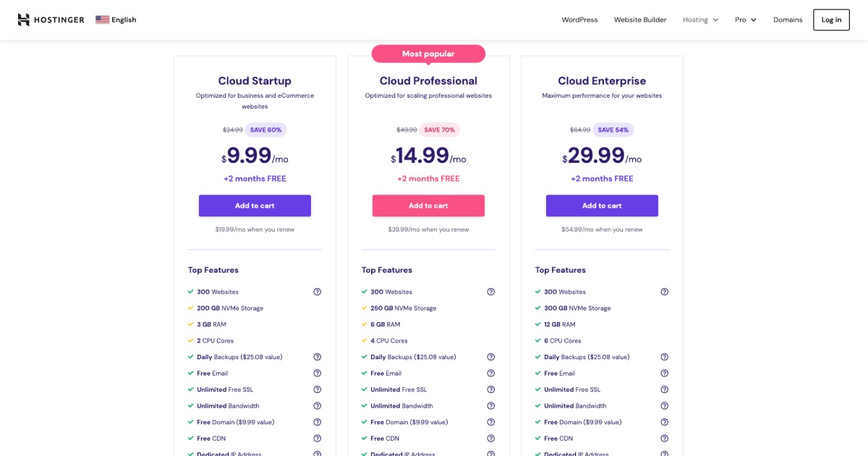This screenshot has width=868, height=456.
Task: Show help for Cloud Professional Daily Backups
Action: (490, 357)
